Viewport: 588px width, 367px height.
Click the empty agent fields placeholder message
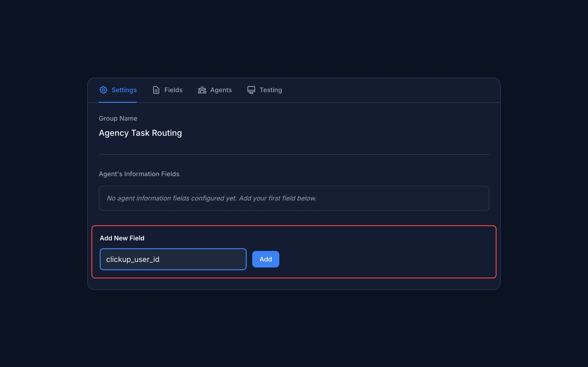coord(212,198)
